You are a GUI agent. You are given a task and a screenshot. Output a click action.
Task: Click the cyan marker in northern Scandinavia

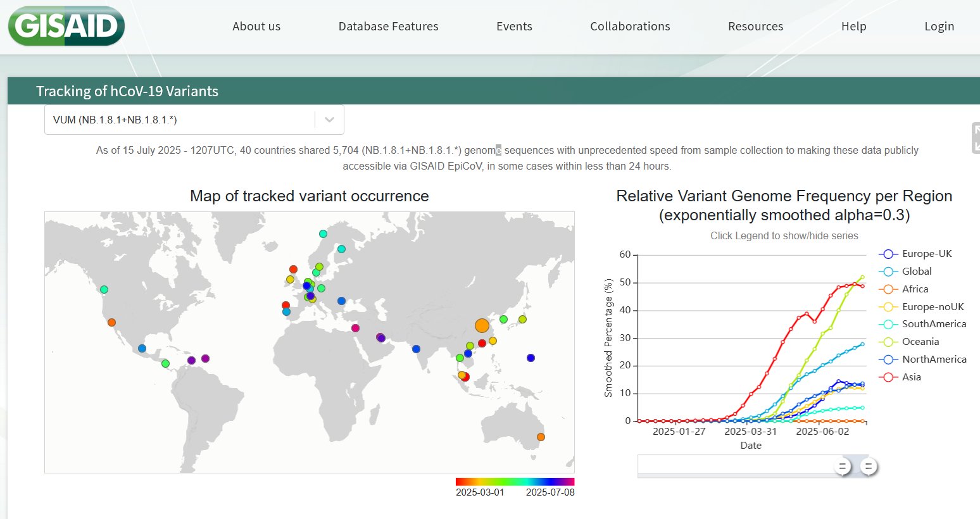point(323,234)
